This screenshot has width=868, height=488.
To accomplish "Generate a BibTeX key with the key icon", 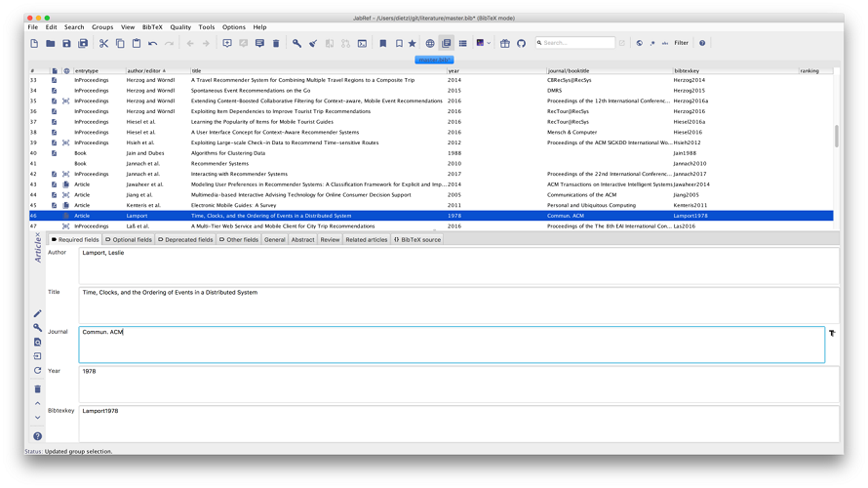I will pos(296,43).
